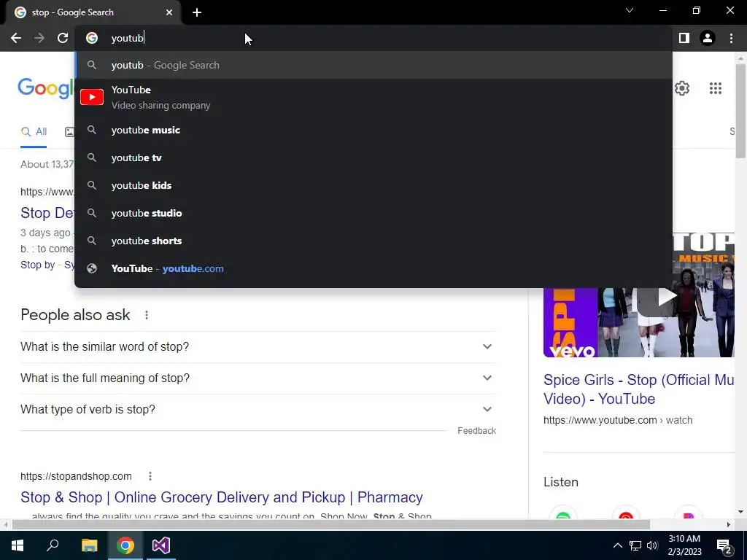Image resolution: width=747 pixels, height=560 pixels.
Task: Click the red YouTube logo icon in suggestions
Action: [x=92, y=97]
